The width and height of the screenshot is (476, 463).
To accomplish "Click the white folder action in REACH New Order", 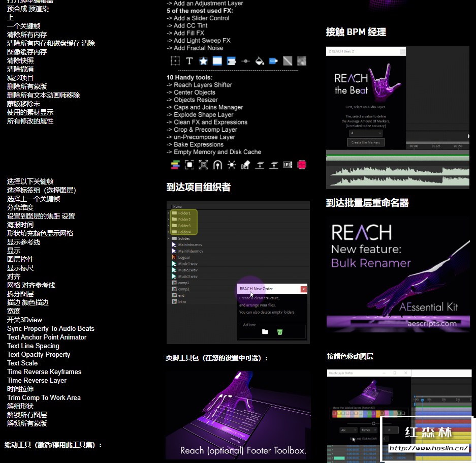I will click(265, 332).
